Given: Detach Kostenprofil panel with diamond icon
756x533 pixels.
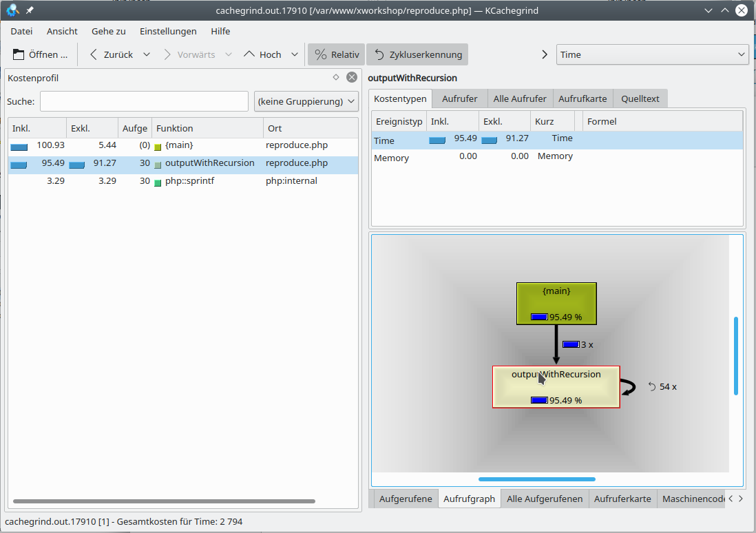Looking at the screenshot, I should pyautogui.click(x=336, y=77).
